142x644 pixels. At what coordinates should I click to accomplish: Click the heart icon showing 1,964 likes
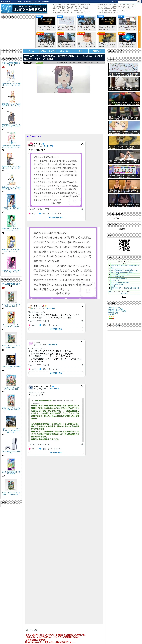coord(30,369)
